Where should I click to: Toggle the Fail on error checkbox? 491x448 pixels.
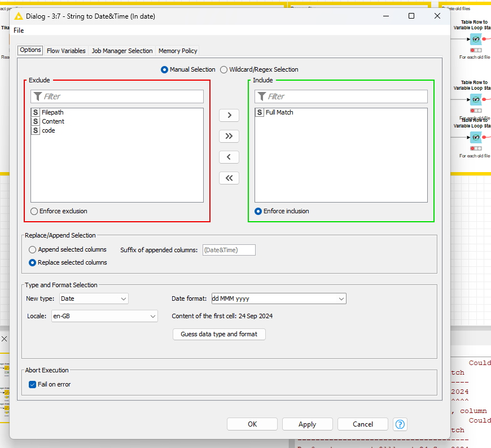tap(33, 384)
